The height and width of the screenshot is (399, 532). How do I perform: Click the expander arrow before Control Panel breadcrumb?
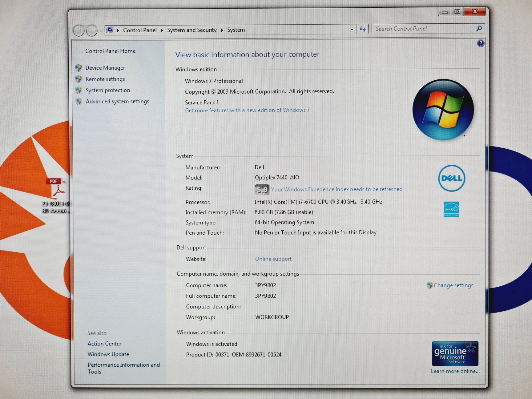tap(118, 30)
